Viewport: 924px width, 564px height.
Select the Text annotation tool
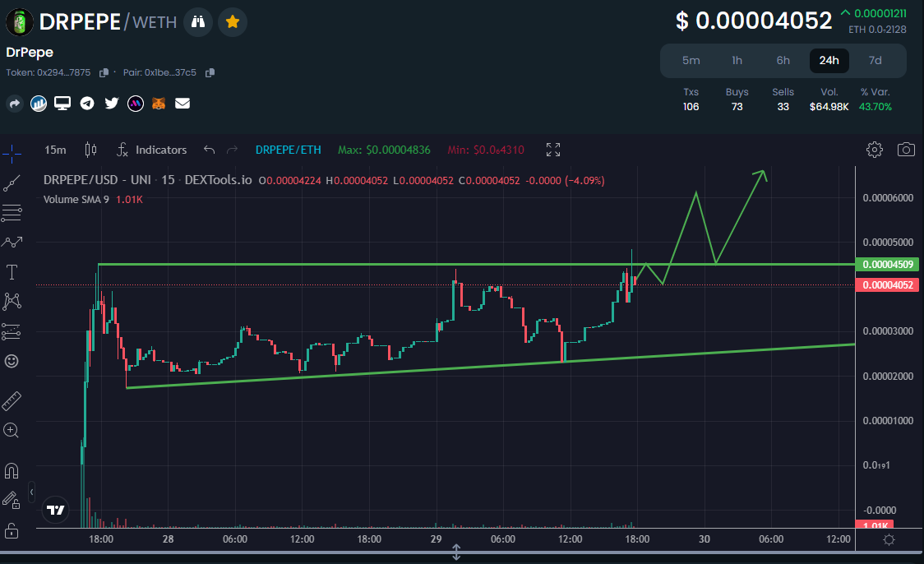coord(12,271)
